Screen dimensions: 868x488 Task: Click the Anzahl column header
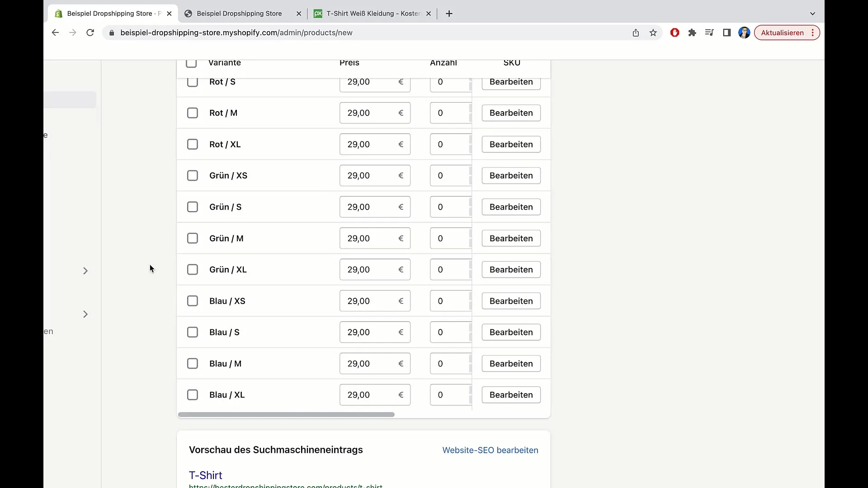[x=443, y=63]
